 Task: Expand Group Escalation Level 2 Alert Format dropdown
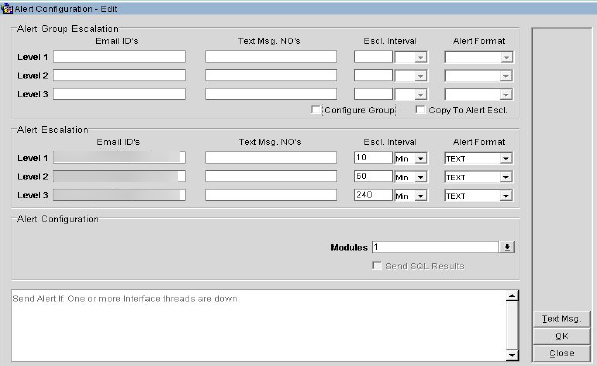point(506,76)
